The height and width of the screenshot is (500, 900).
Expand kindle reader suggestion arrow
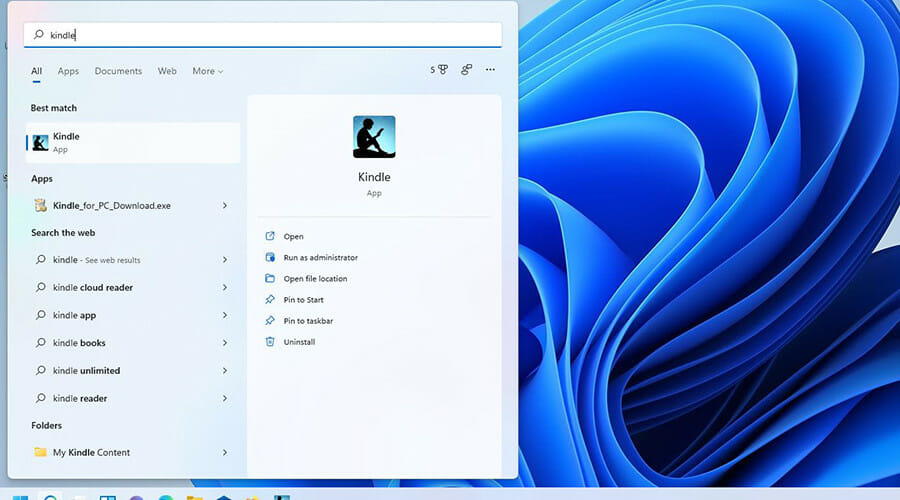(x=224, y=398)
